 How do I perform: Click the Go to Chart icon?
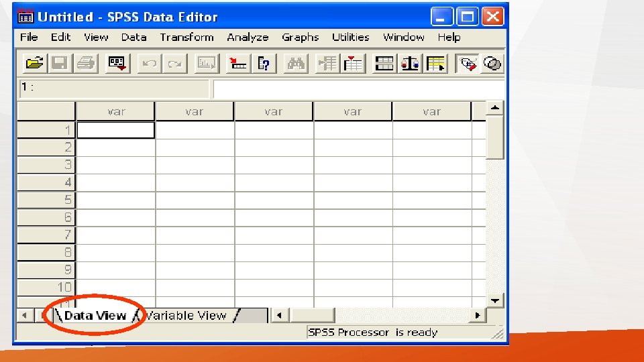point(207,64)
